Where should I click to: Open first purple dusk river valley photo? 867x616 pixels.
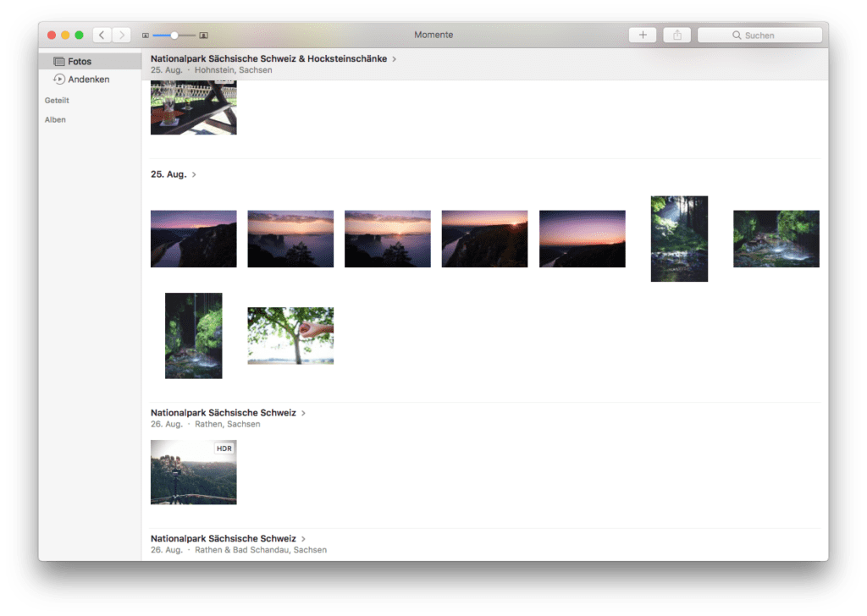click(194, 239)
